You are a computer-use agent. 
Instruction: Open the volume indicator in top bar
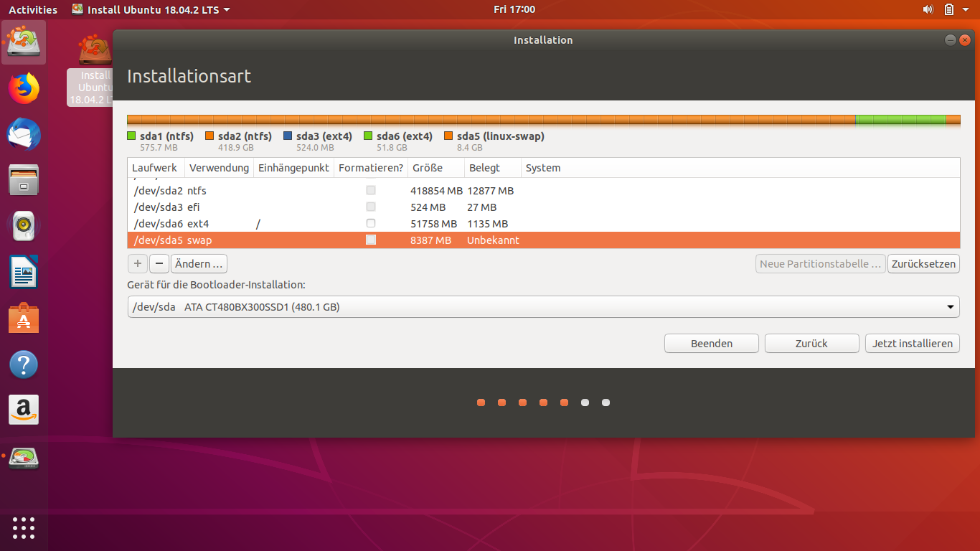pos(928,9)
